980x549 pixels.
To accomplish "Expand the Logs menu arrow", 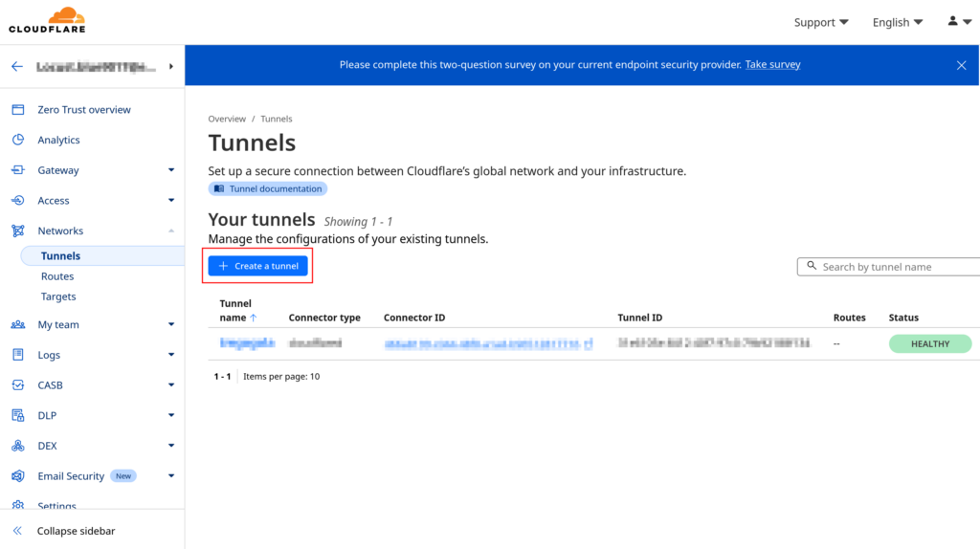I will pos(170,354).
